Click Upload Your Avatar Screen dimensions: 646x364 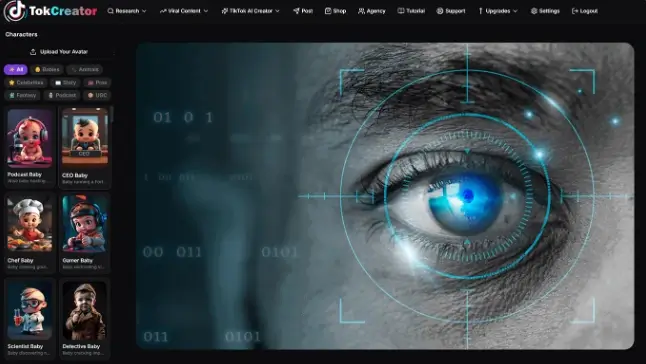(59, 52)
